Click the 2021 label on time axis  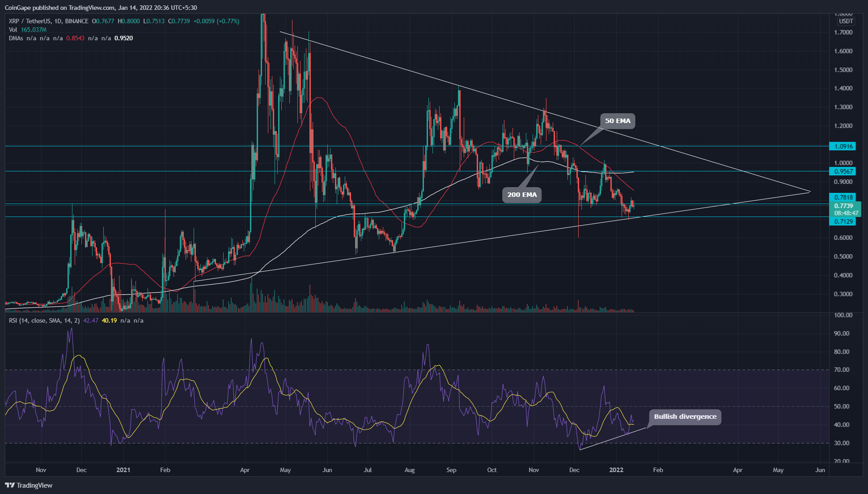pyautogui.click(x=123, y=470)
